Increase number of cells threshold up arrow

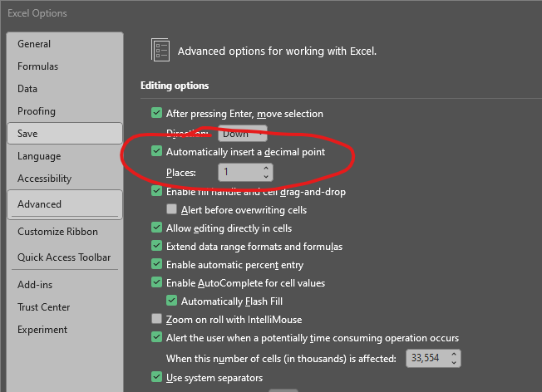454,355
